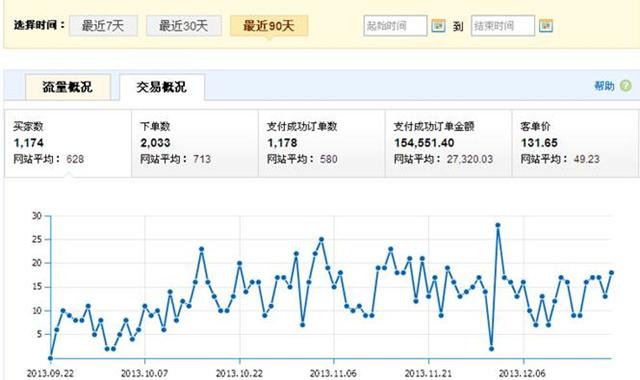Open calendar picker beside 起始时间 field

(438, 26)
